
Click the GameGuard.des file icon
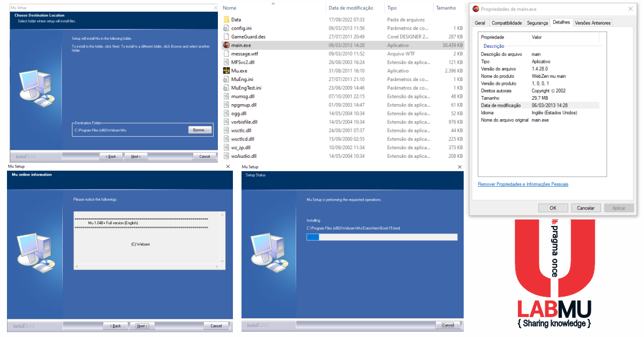coord(226,36)
